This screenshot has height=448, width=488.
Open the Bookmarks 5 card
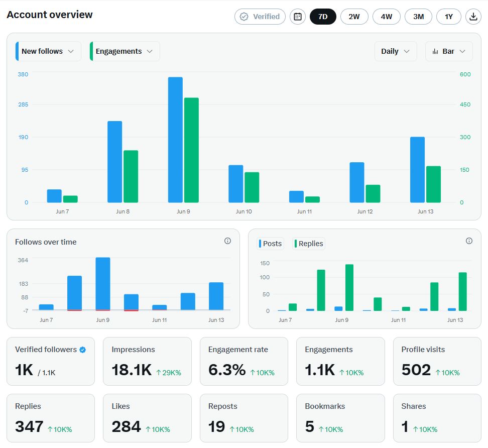click(x=340, y=418)
